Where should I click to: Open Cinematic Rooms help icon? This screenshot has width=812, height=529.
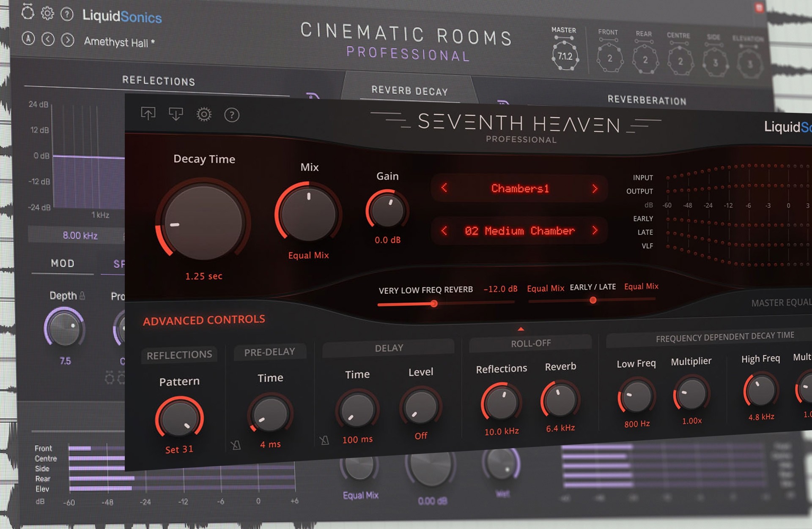point(67,14)
